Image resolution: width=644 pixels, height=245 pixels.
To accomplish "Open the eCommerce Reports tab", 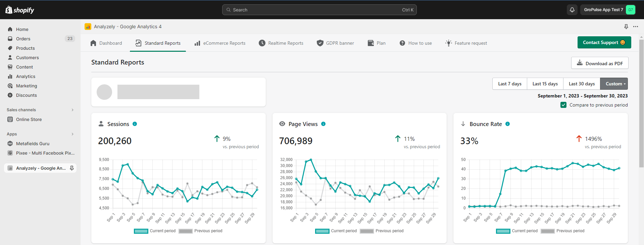I will click(220, 43).
